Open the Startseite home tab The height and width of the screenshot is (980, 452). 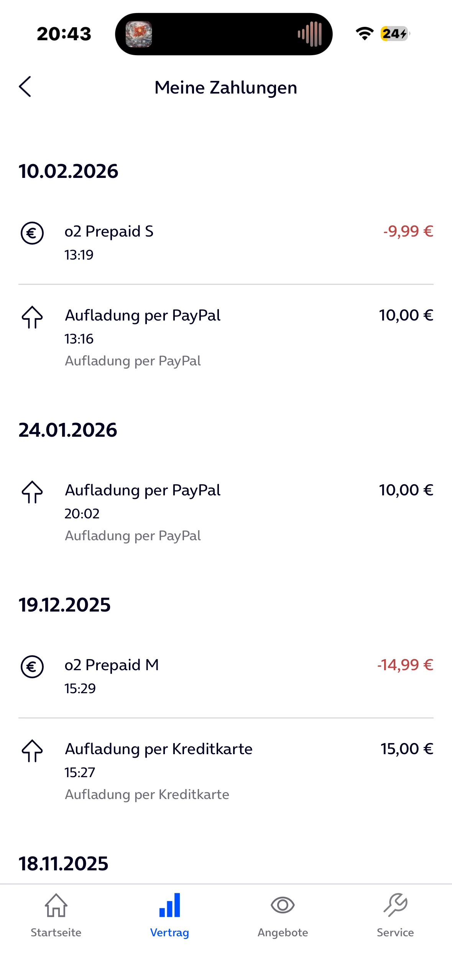tap(56, 914)
